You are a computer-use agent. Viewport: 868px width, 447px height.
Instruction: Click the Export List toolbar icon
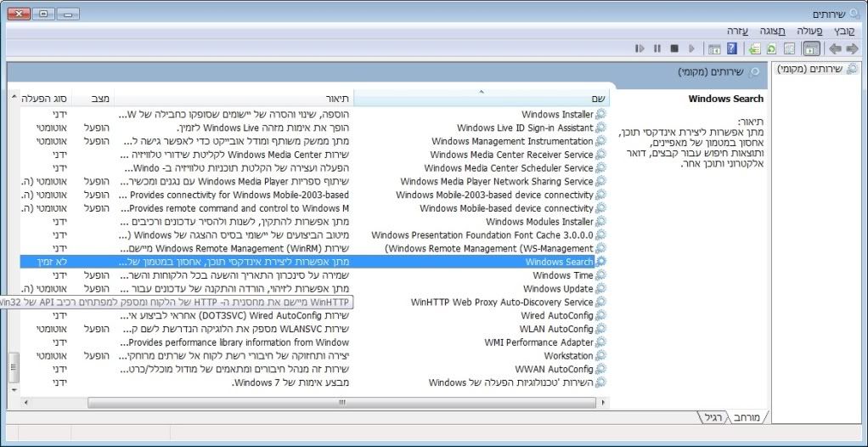(754, 48)
